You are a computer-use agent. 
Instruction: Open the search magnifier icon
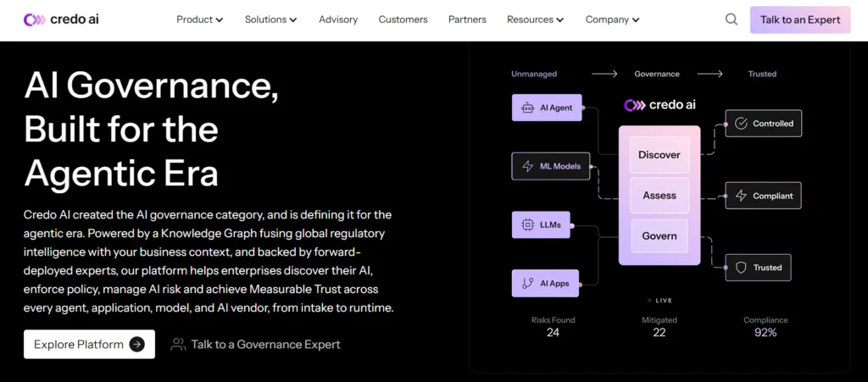tap(732, 19)
